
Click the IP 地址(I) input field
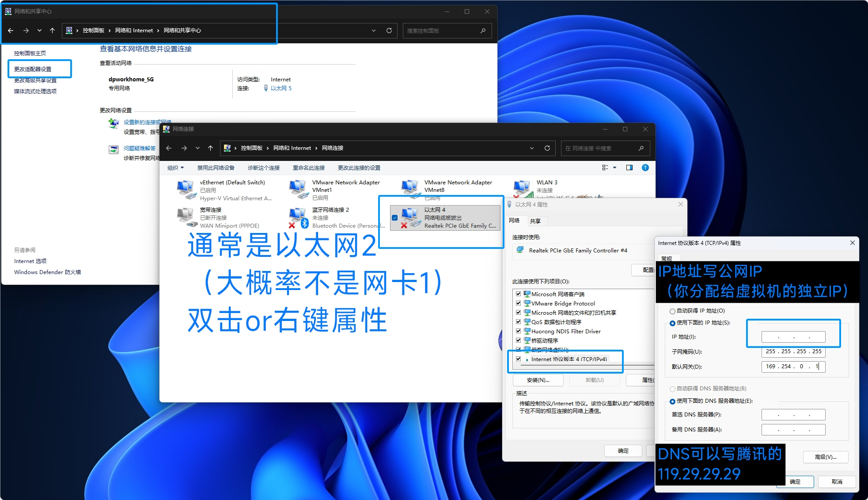pyautogui.click(x=793, y=337)
